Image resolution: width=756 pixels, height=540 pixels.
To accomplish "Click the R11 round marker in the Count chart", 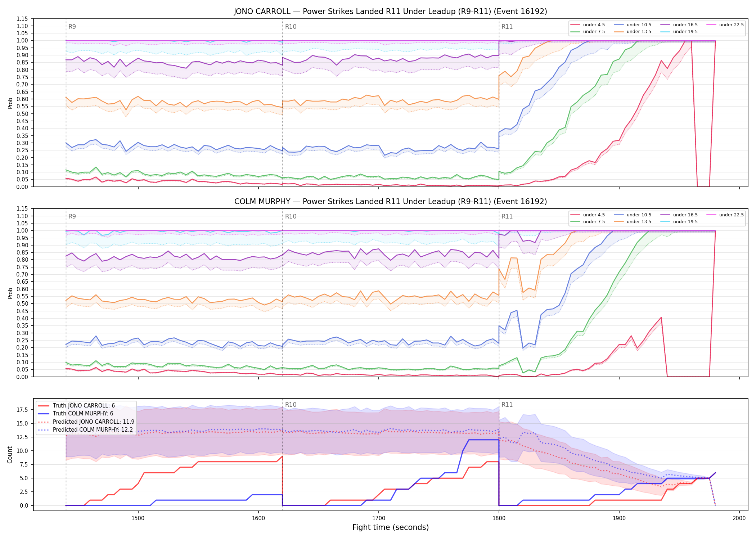I will click(507, 405).
